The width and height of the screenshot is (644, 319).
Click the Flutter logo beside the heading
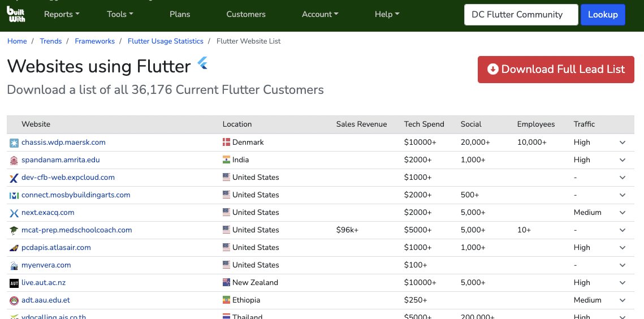click(202, 63)
